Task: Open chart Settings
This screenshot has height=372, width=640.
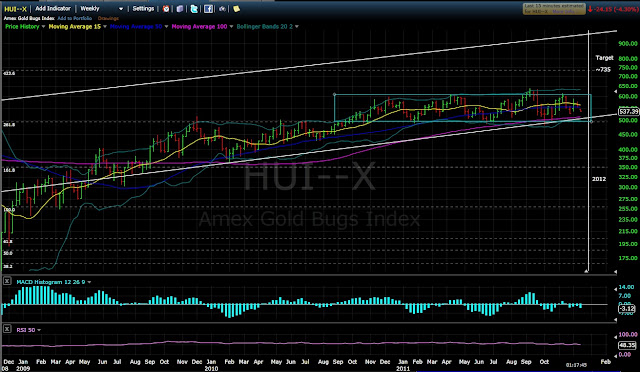Action: coord(143,9)
